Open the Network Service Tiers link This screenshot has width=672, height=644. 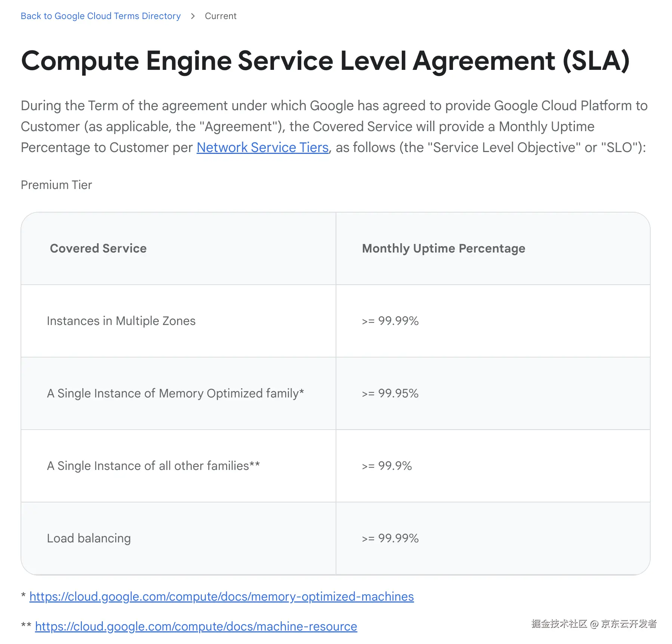click(262, 148)
